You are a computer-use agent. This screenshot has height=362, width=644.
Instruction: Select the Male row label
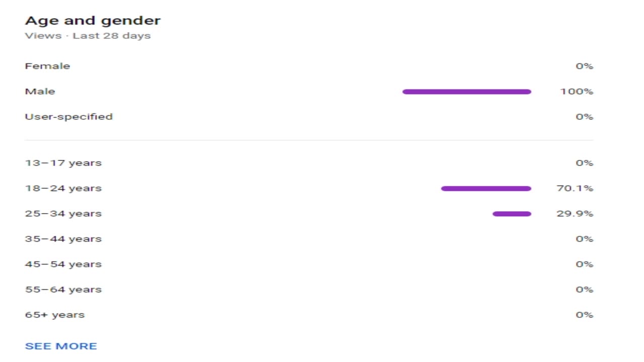click(40, 92)
